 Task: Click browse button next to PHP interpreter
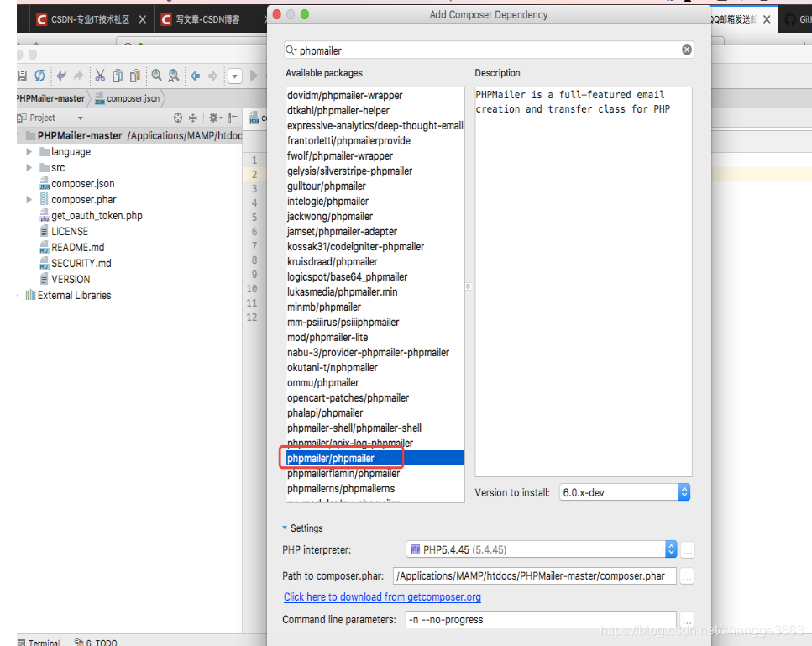pyautogui.click(x=687, y=550)
